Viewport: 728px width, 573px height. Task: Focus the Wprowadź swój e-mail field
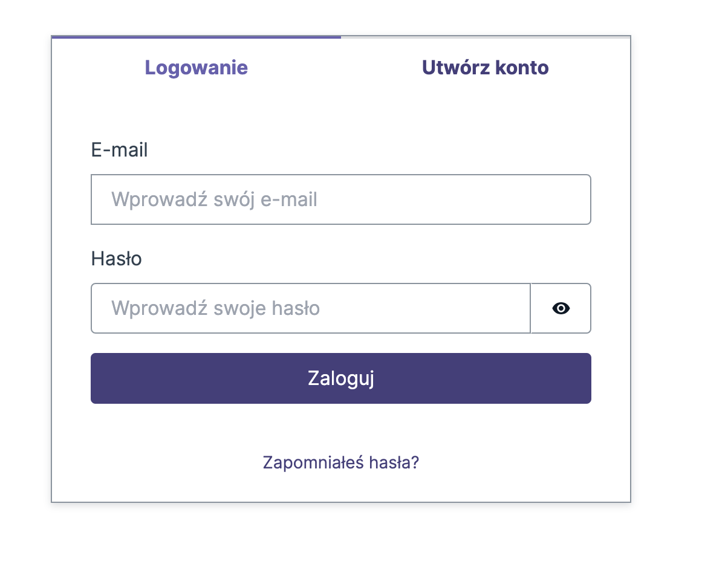[341, 199]
